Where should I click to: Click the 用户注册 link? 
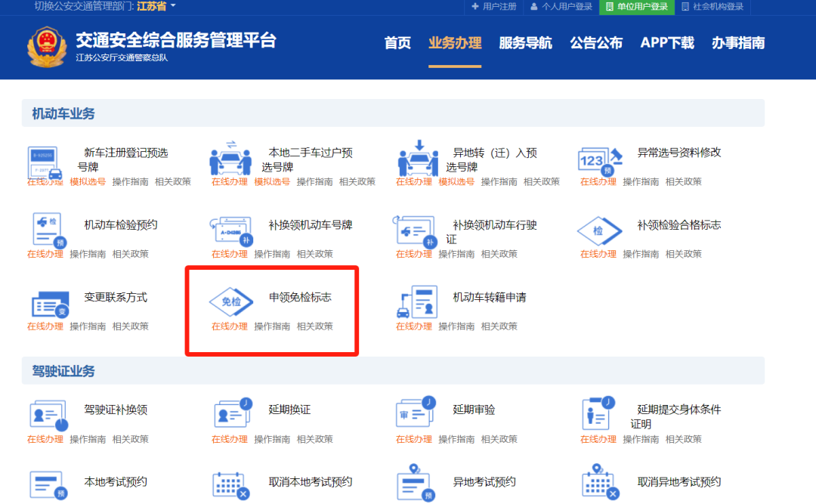click(x=493, y=7)
